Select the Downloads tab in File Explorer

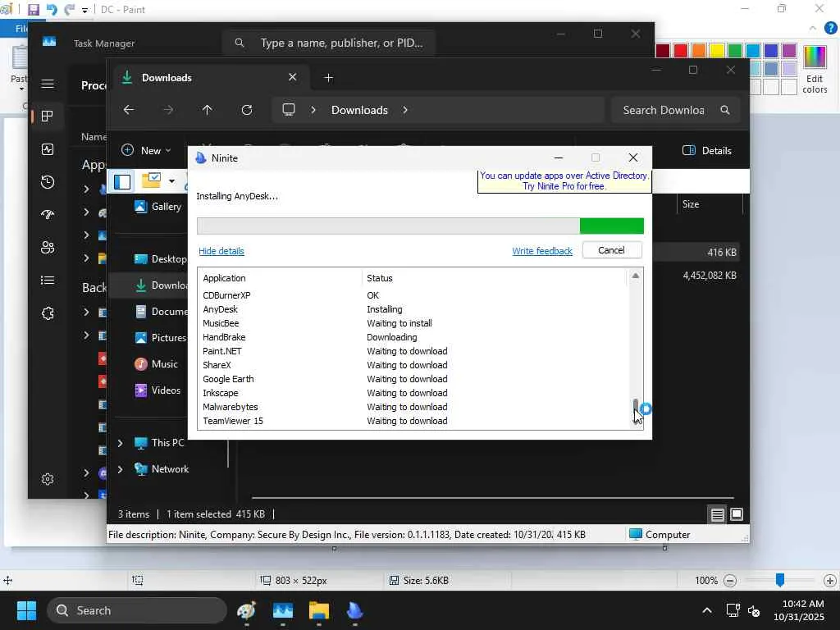click(x=209, y=78)
